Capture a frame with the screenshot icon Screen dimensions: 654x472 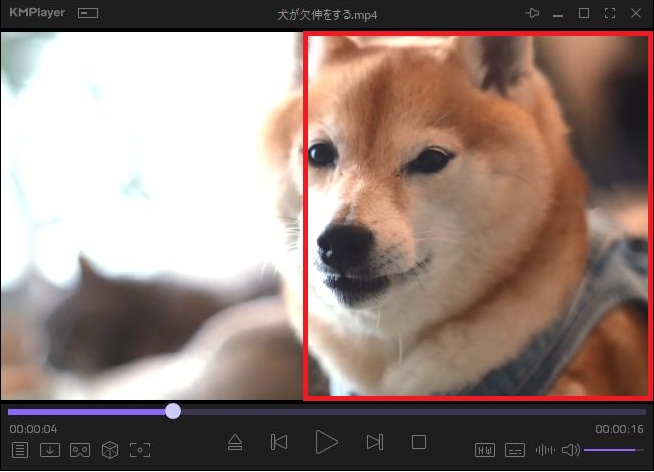point(140,450)
